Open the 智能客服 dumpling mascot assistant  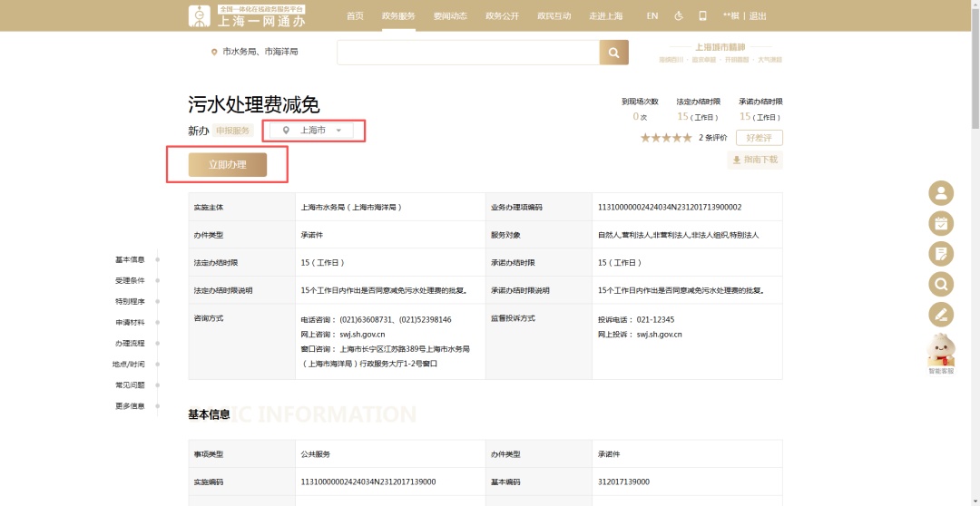pyautogui.click(x=941, y=352)
